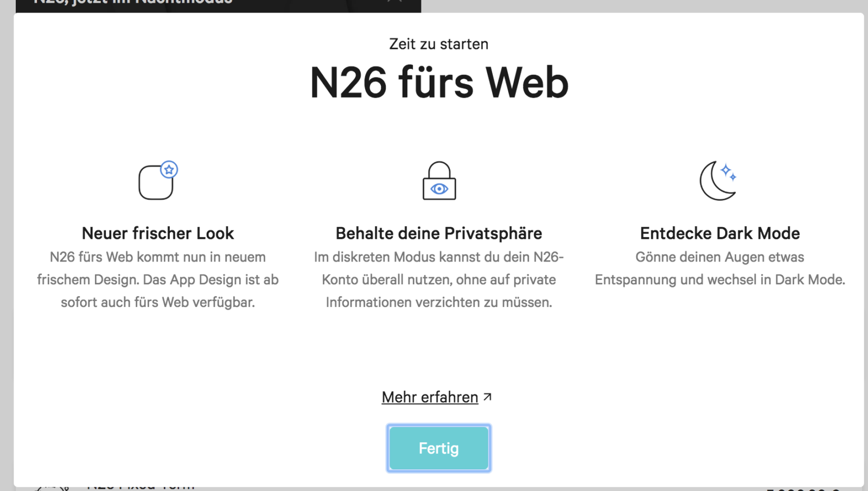Viewport: 868px width, 491px height.
Task: Click the crescent moon Dark Mode icon
Action: click(x=714, y=182)
